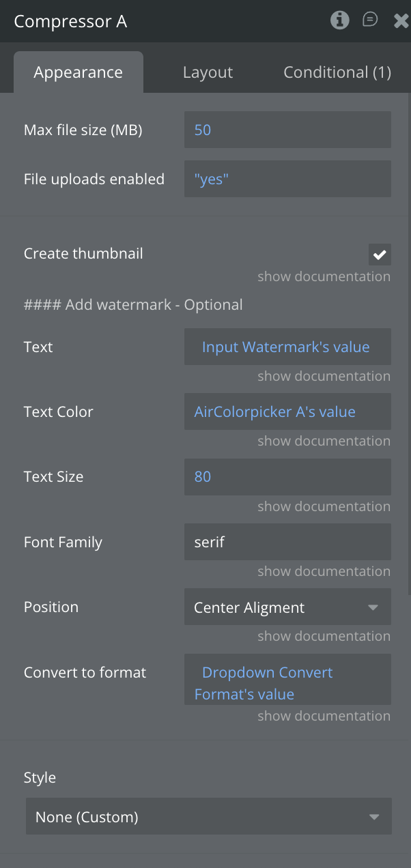Show documentation for Text Size
The width and height of the screenshot is (411, 868).
324,506
